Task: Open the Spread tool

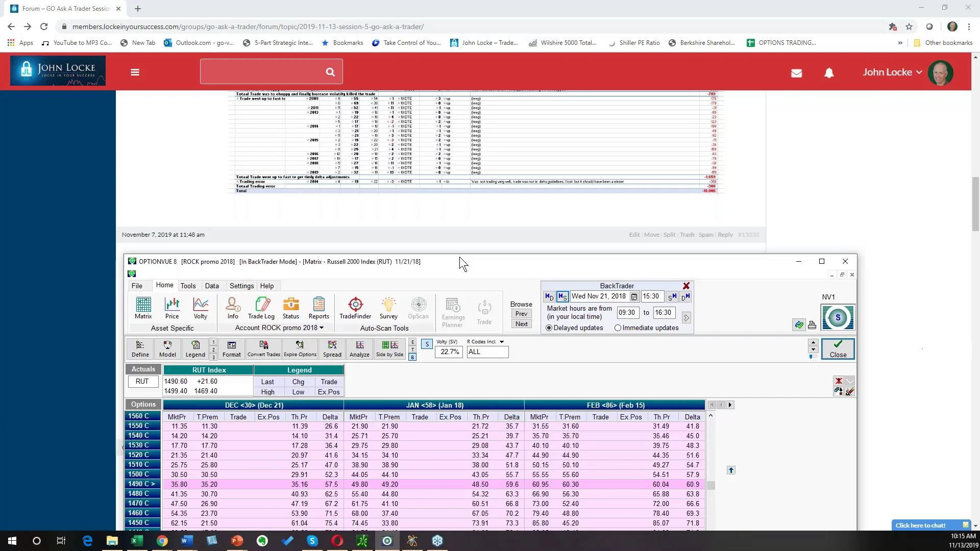Action: point(332,349)
